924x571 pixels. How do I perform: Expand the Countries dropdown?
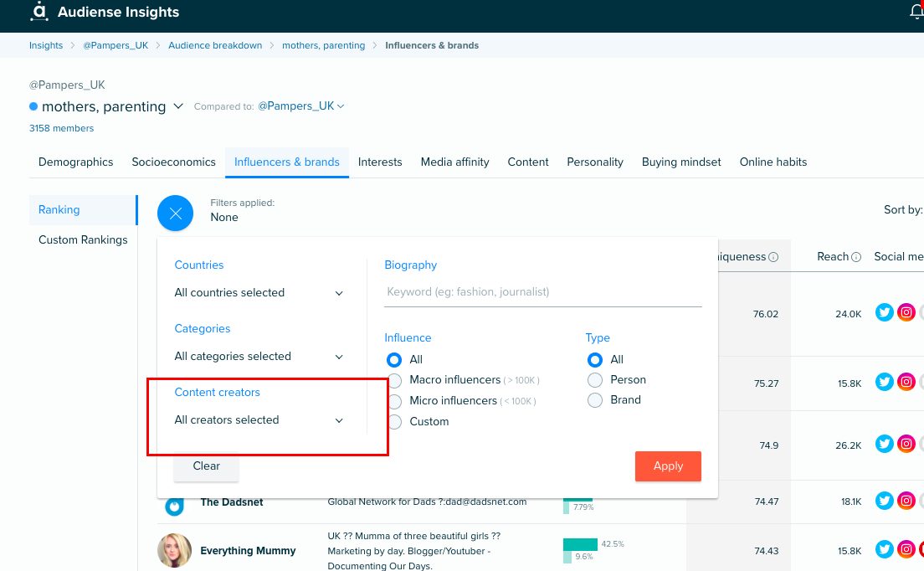click(259, 293)
